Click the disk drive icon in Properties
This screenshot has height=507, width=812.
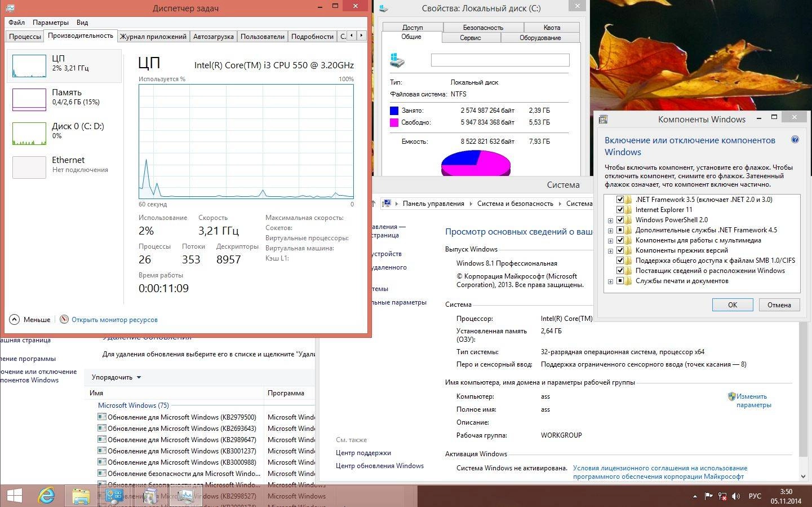397,60
